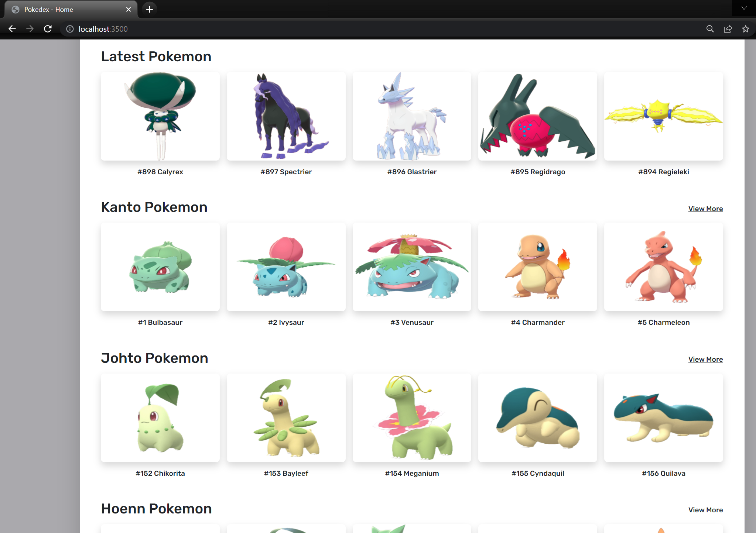Open a new browser tab
Screen dimensions: 756x533
pos(149,9)
